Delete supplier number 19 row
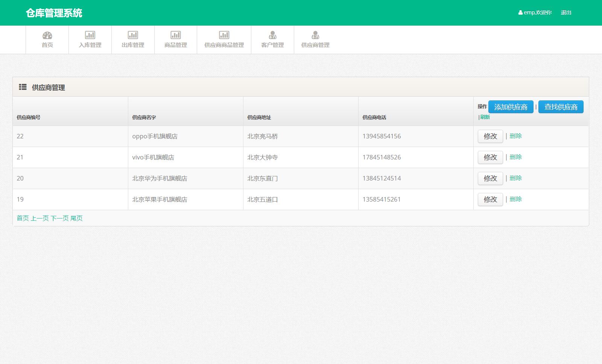The height and width of the screenshot is (364, 602). (x=515, y=199)
